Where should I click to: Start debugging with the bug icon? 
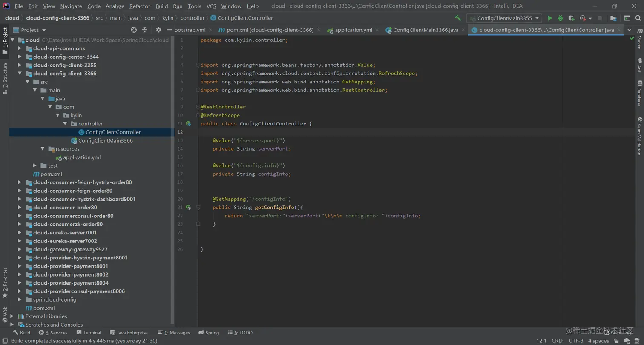pos(561,18)
